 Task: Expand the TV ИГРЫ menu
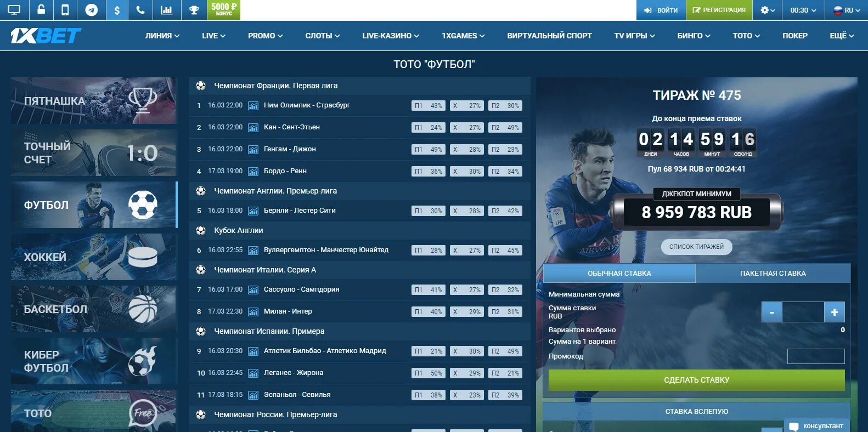(634, 36)
